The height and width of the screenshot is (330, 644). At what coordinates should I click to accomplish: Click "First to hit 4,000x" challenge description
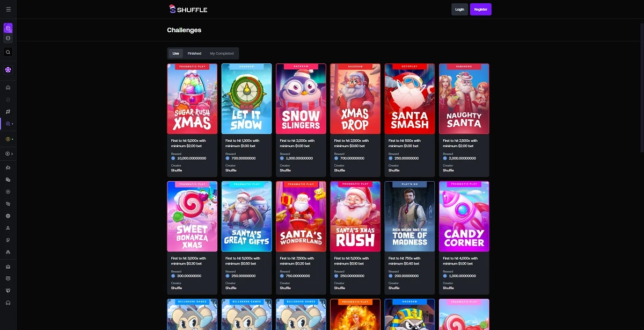pos(460,261)
